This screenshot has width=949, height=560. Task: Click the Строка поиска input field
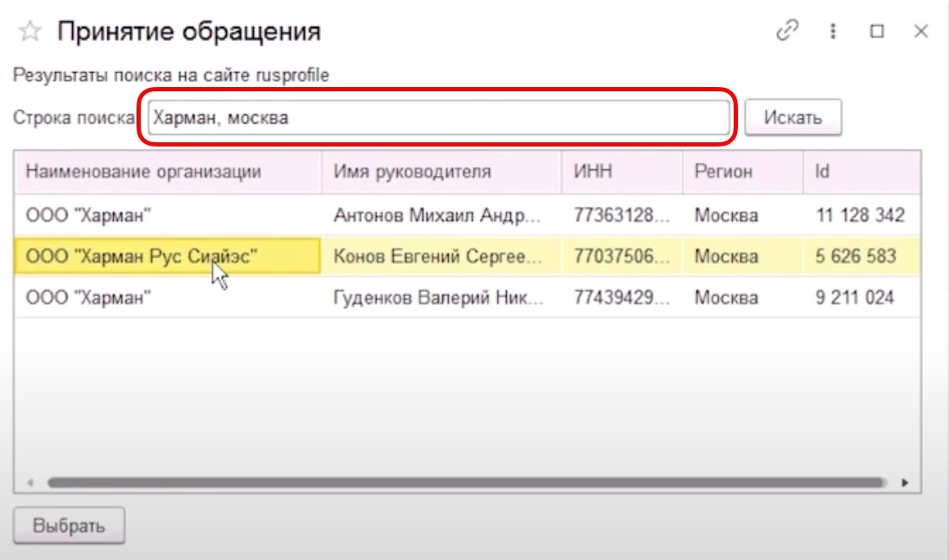(439, 117)
